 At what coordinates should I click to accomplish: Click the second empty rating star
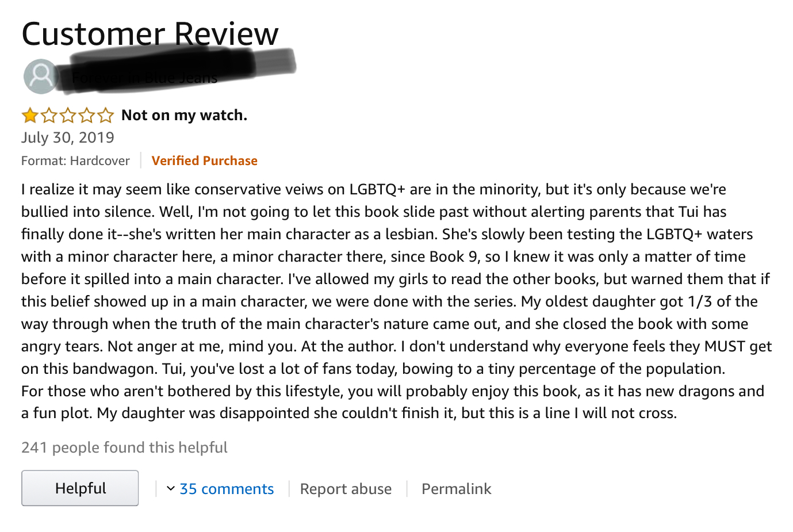49,116
